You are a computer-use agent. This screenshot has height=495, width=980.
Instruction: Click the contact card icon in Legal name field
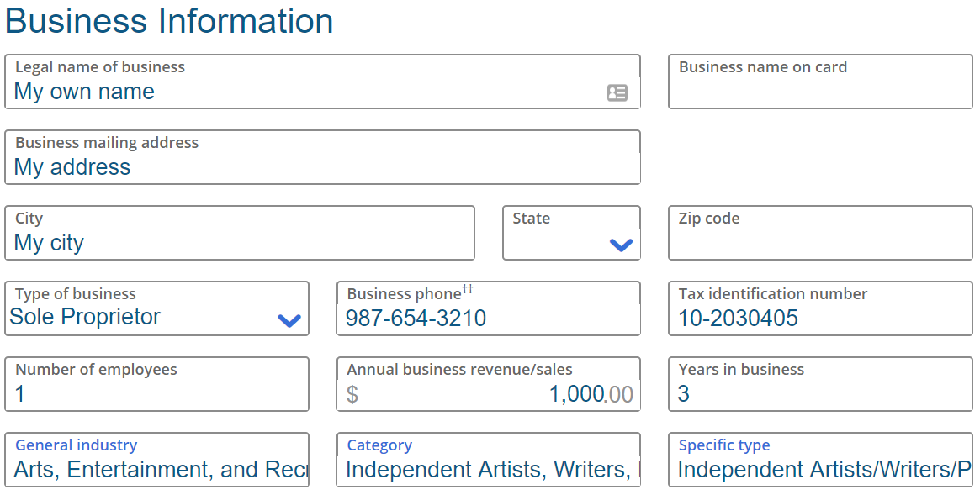click(617, 92)
